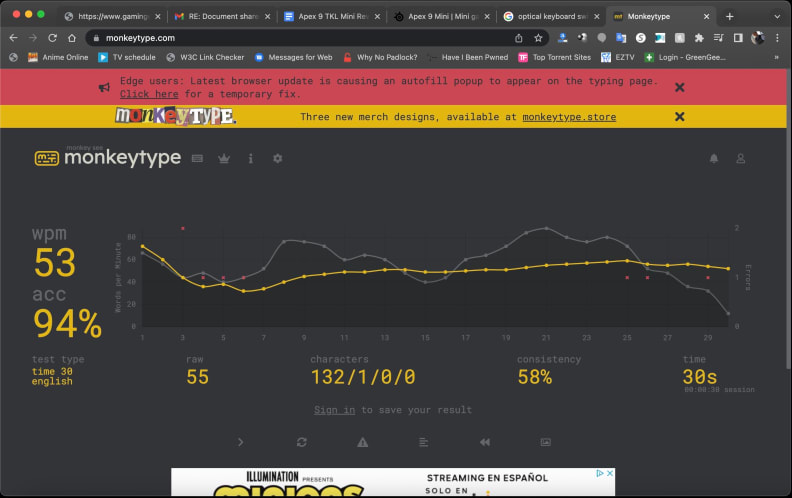Open Chrome's three-dot menu

(x=777, y=38)
